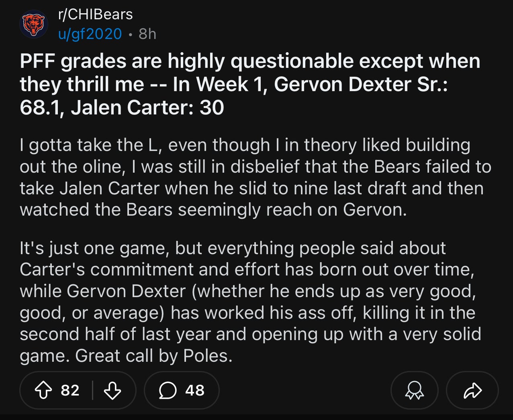The height and width of the screenshot is (420, 513).
Task: Upvote the post with the up arrow icon
Action: pos(44,390)
